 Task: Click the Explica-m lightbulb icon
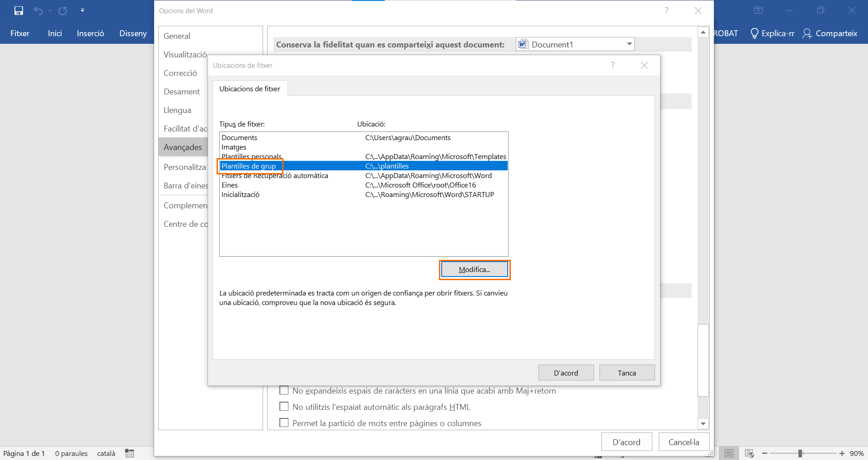pyautogui.click(x=754, y=33)
